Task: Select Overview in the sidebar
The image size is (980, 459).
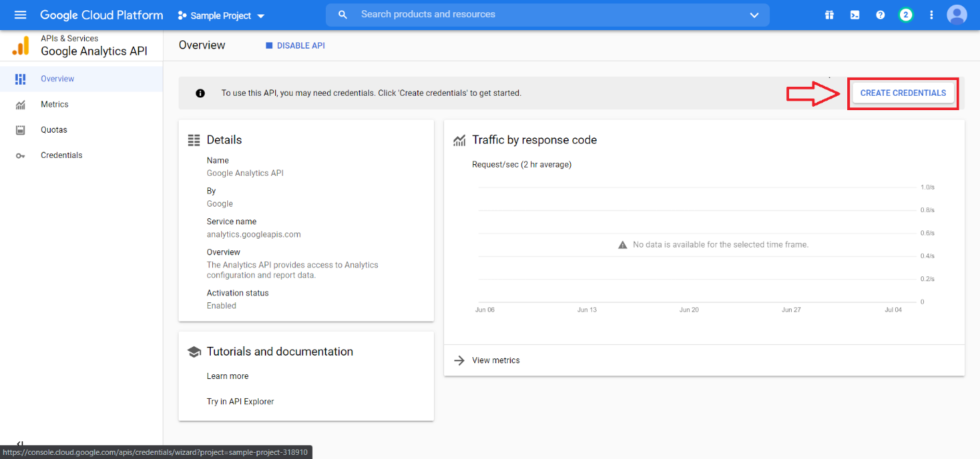Action: (x=81, y=79)
